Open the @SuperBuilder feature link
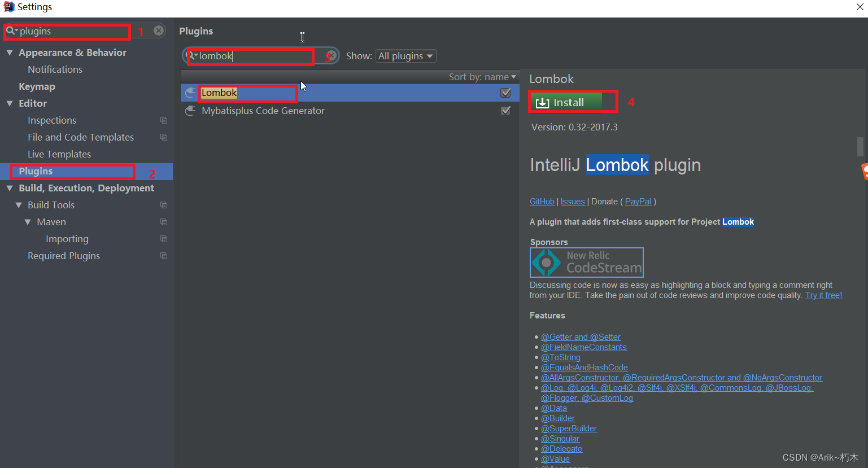 569,428
